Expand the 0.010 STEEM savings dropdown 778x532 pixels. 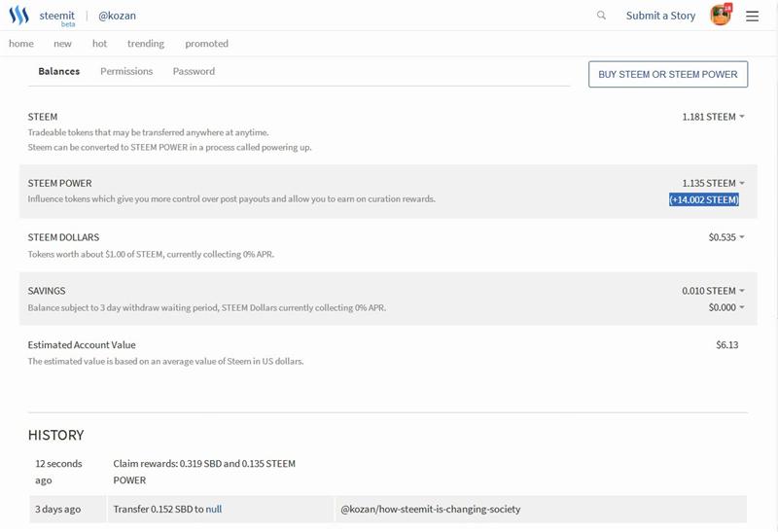pyautogui.click(x=713, y=291)
